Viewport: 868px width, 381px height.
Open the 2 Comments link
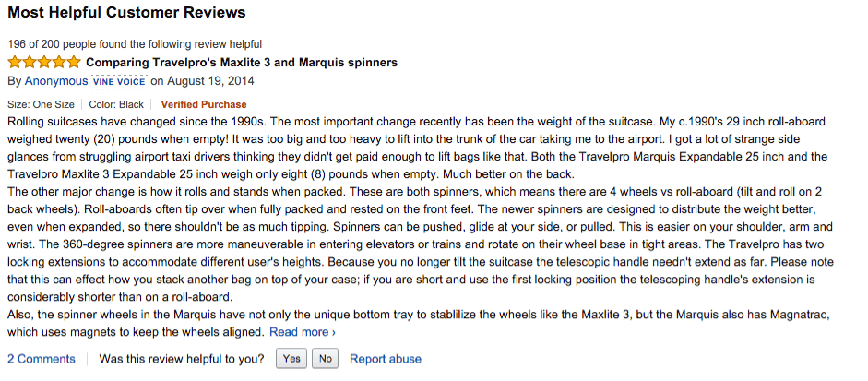click(41, 359)
